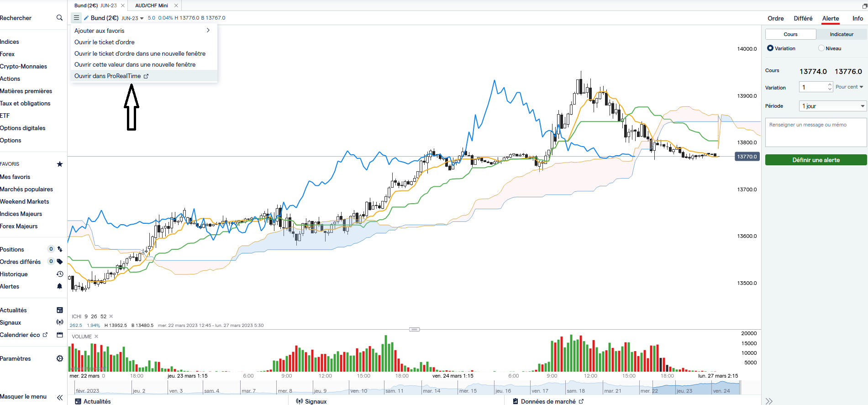Click the pencil icon beside Bund (2€)
This screenshot has width=868, height=405.
point(86,18)
